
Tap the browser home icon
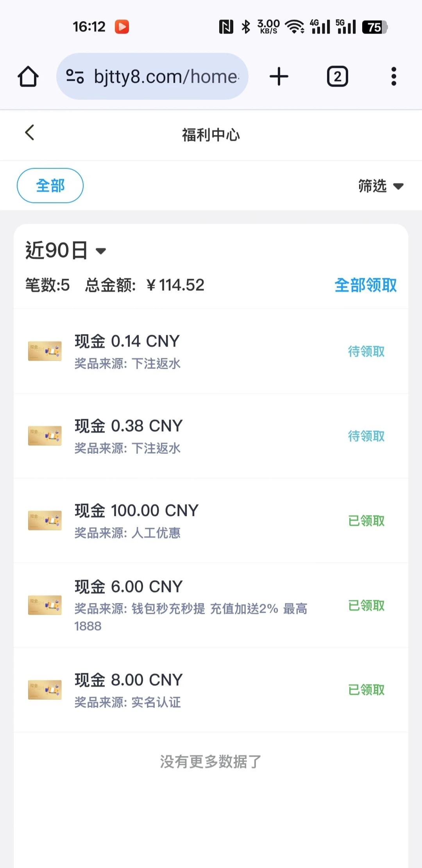coord(28,76)
